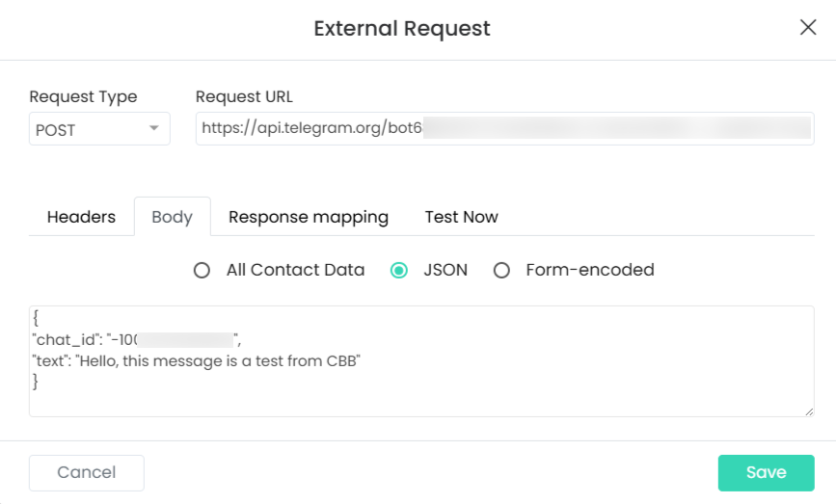Pick the Form-encoded radio option
836x504 pixels.
501,271
